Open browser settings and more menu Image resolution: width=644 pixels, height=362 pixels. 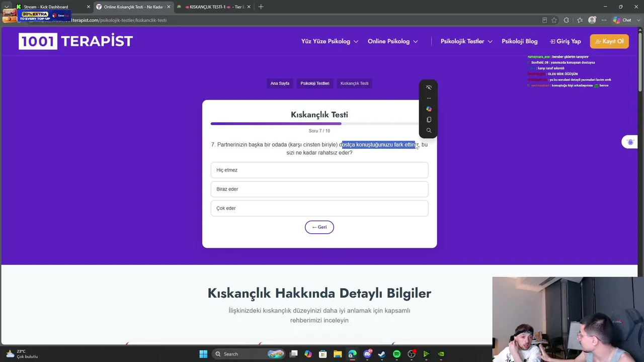[x=604, y=20]
